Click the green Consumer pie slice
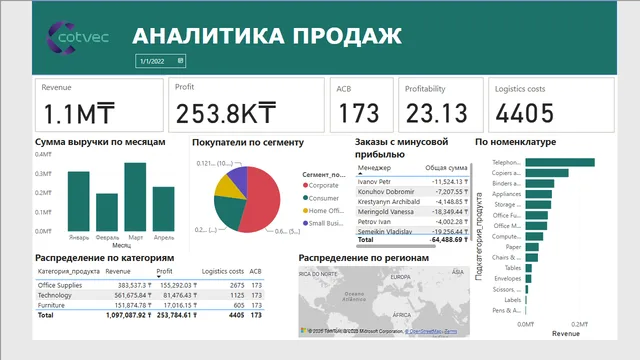640x360 pixels. [x=229, y=212]
